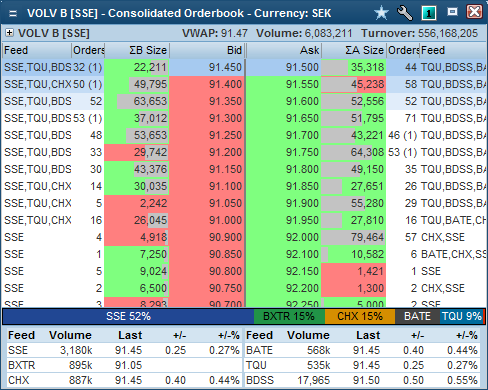Select the TQU 9% market share segment
Viewport: 488px width, 390px height.
[x=462, y=316]
